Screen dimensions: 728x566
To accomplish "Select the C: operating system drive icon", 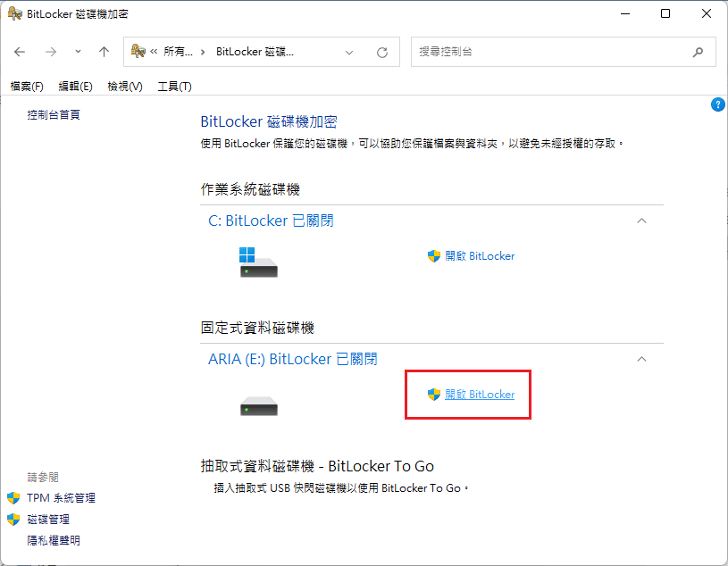I will coord(258,262).
